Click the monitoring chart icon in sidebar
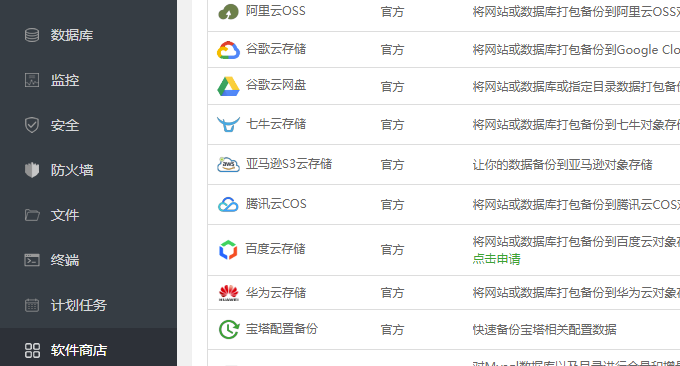The height and width of the screenshot is (366, 680). (32, 80)
